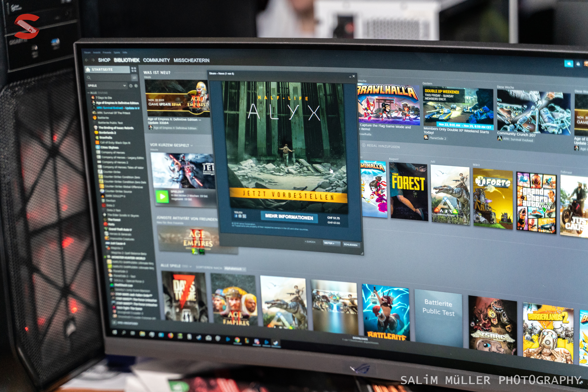Open the advanced filter settings icon
This screenshot has width=588, height=392.
(135, 78)
